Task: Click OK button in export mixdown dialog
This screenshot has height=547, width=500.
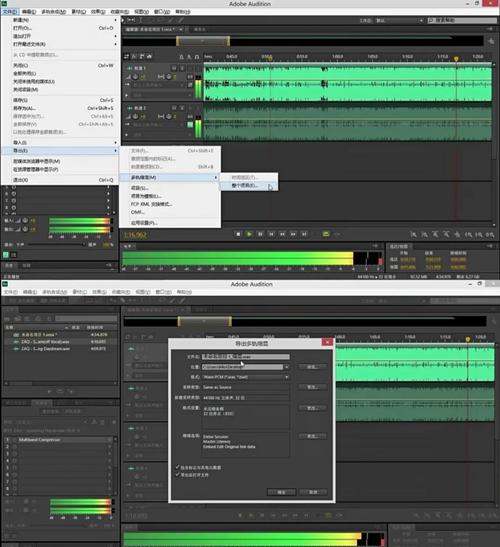Action: (x=282, y=492)
